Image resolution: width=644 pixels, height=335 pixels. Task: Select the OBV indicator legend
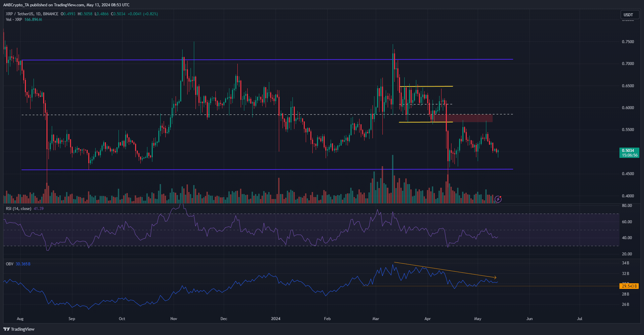(x=10, y=264)
